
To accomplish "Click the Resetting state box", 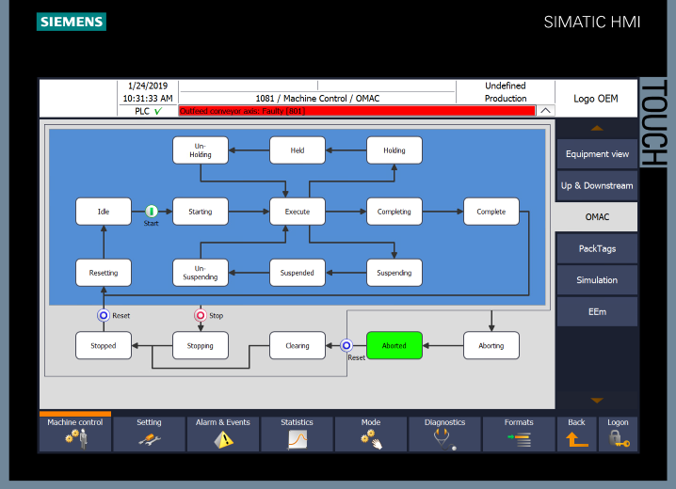I will point(103,273).
